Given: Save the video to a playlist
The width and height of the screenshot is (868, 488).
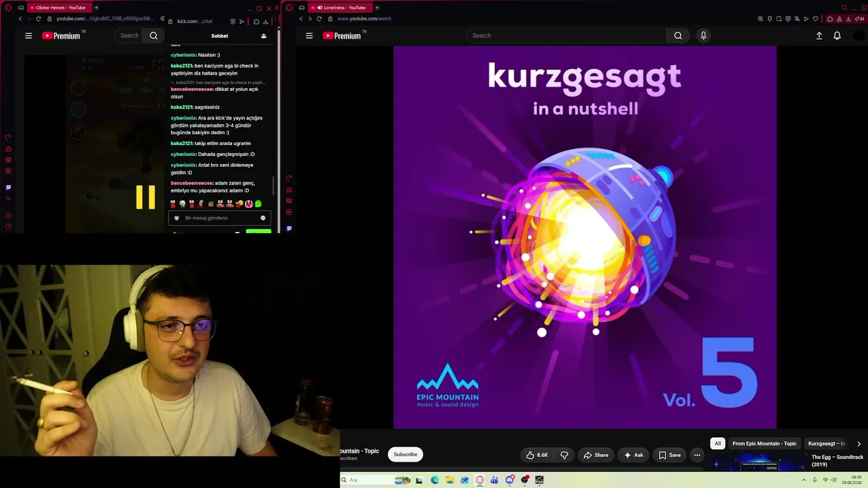Looking at the screenshot, I should click(669, 455).
